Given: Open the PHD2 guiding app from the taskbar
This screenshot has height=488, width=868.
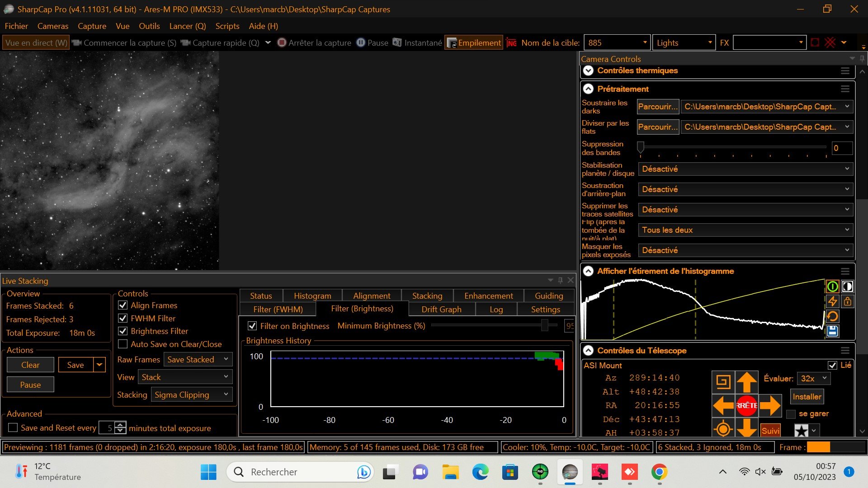Looking at the screenshot, I should pyautogui.click(x=540, y=472).
